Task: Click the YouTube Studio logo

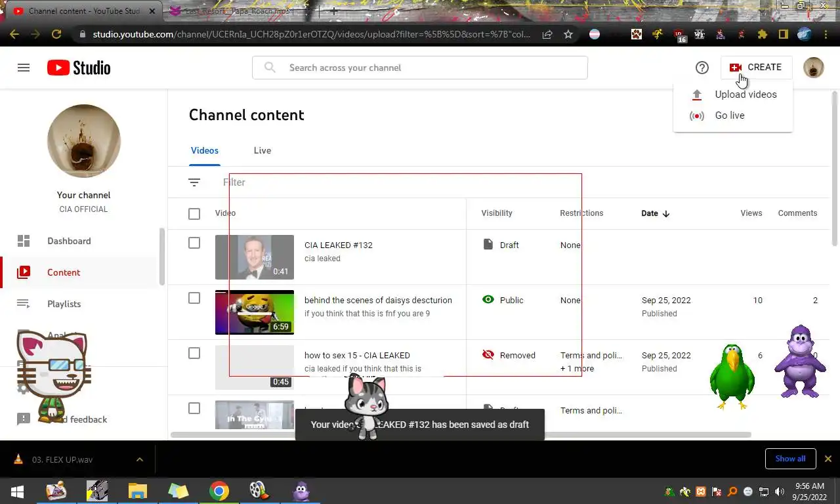Action: [x=79, y=68]
